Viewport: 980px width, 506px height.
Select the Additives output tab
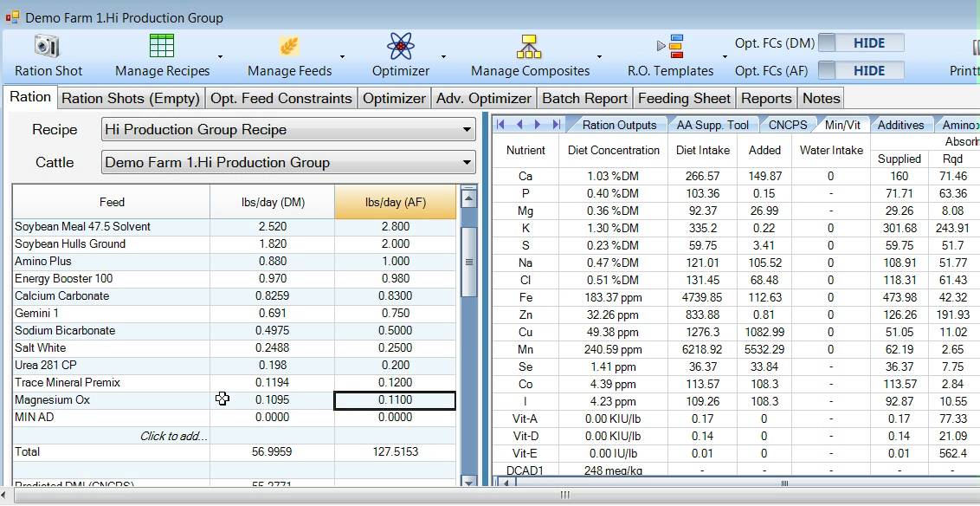click(900, 125)
